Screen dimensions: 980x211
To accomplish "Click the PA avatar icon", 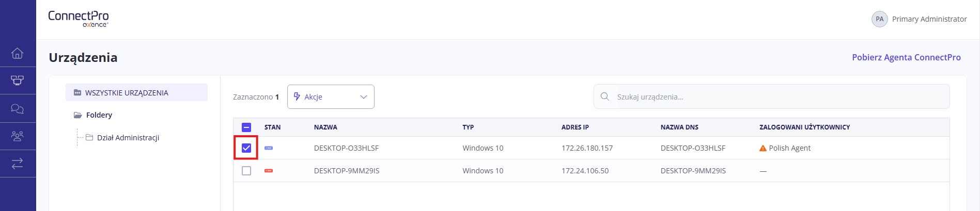I will [879, 19].
